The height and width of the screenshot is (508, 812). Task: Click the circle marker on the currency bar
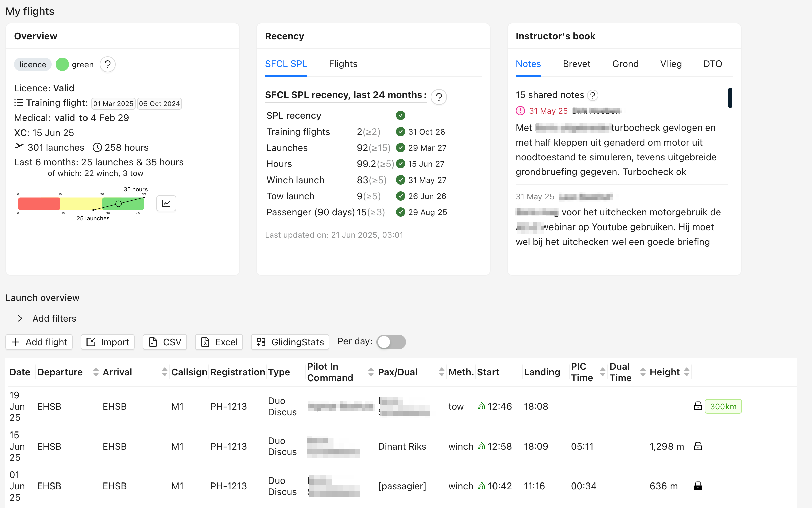[118, 204]
